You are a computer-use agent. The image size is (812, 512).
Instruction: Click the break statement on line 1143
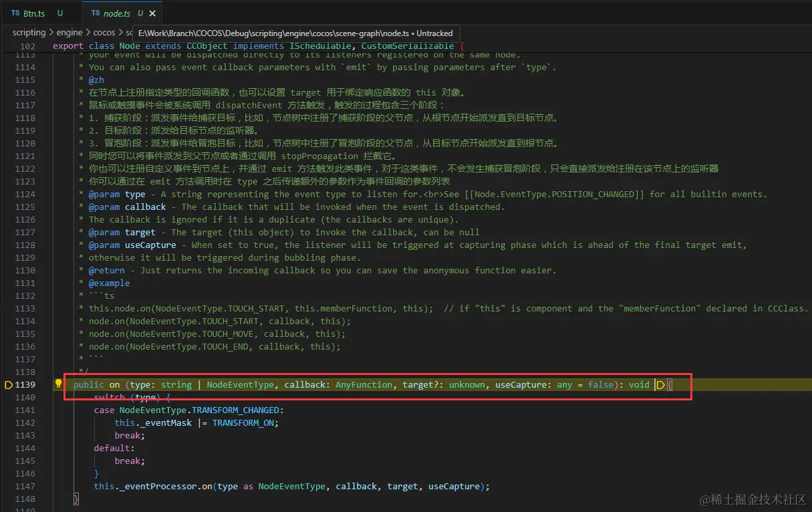[x=130, y=436]
